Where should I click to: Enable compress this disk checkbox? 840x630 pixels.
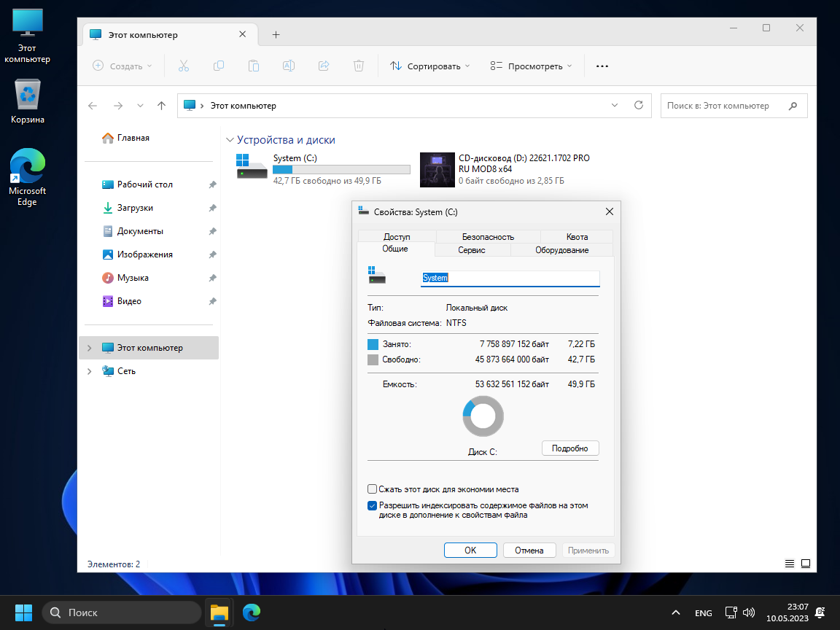coord(373,489)
